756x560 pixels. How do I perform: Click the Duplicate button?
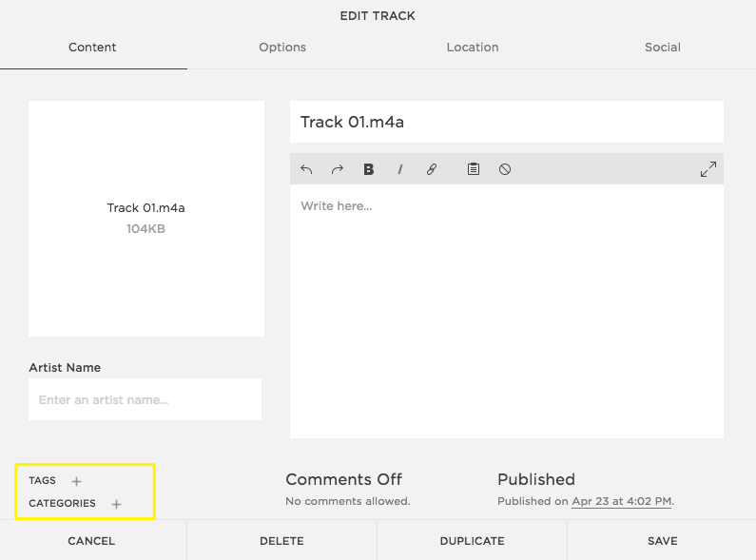click(x=472, y=541)
